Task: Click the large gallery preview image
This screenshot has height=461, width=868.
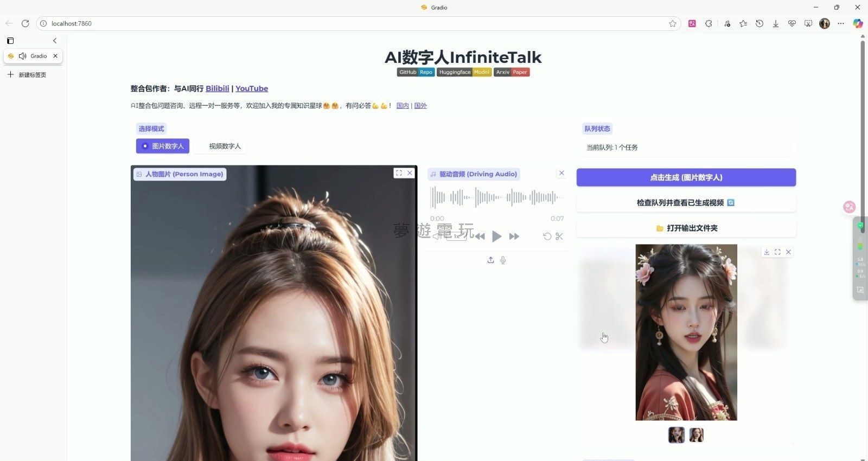Action: (x=686, y=332)
